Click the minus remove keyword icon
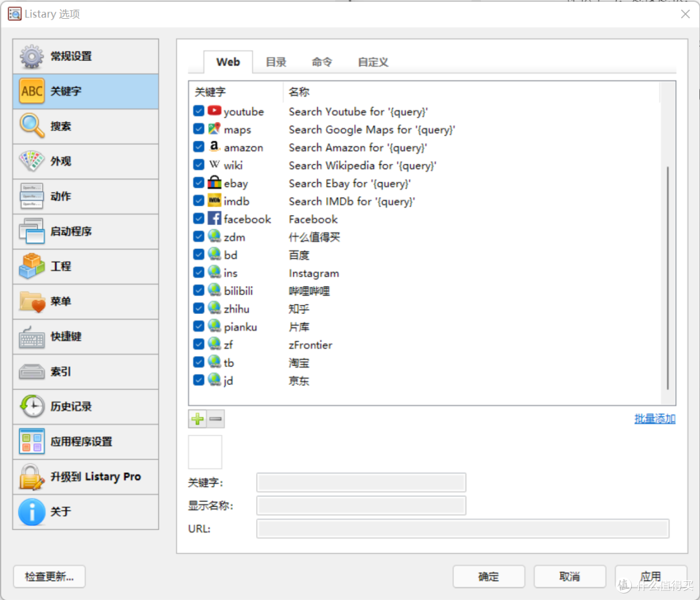Screen dimensions: 700x600 [x=216, y=419]
